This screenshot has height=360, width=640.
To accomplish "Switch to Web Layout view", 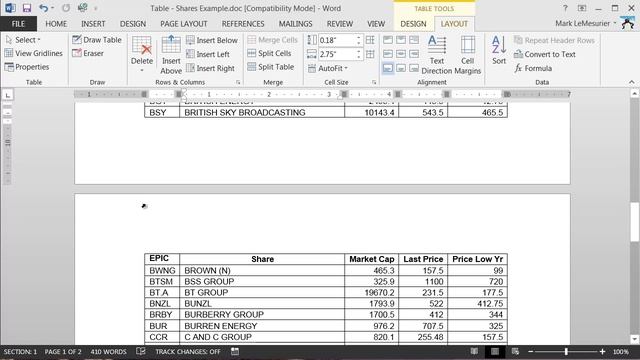I will tap(516, 351).
